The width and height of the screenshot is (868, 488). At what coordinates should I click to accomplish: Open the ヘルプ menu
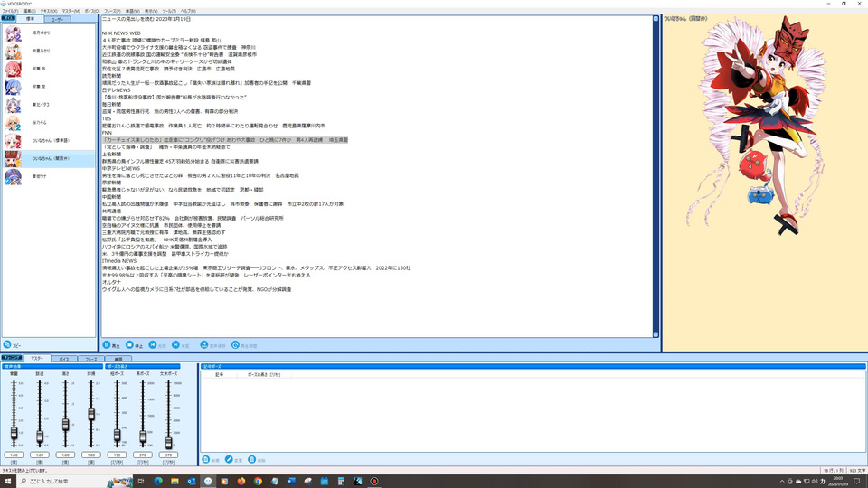(188, 11)
